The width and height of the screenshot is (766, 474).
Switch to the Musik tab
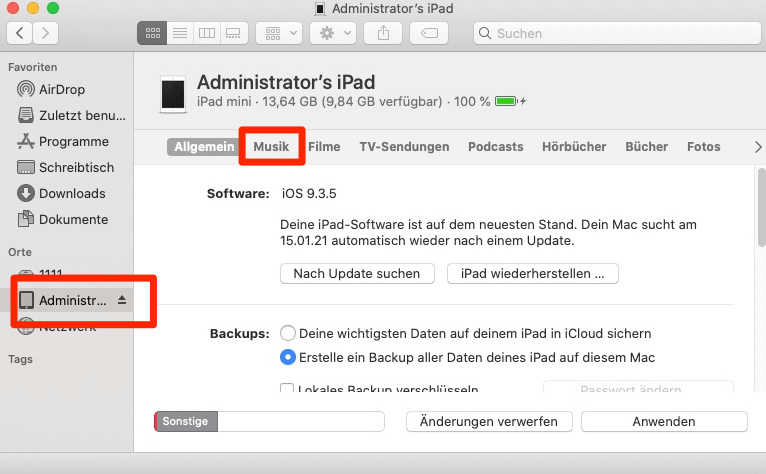271,147
